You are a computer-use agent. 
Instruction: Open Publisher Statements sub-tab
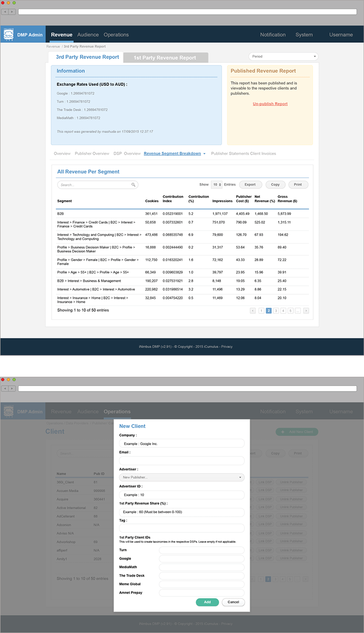(229, 154)
